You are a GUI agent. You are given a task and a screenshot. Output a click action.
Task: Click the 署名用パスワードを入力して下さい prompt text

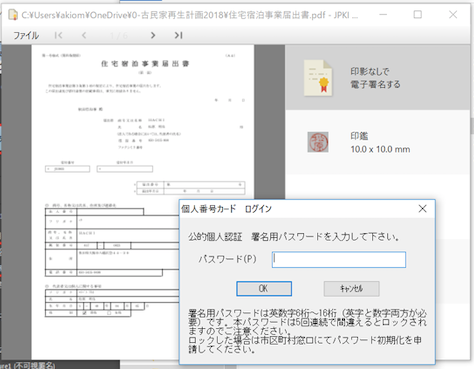coord(293,237)
